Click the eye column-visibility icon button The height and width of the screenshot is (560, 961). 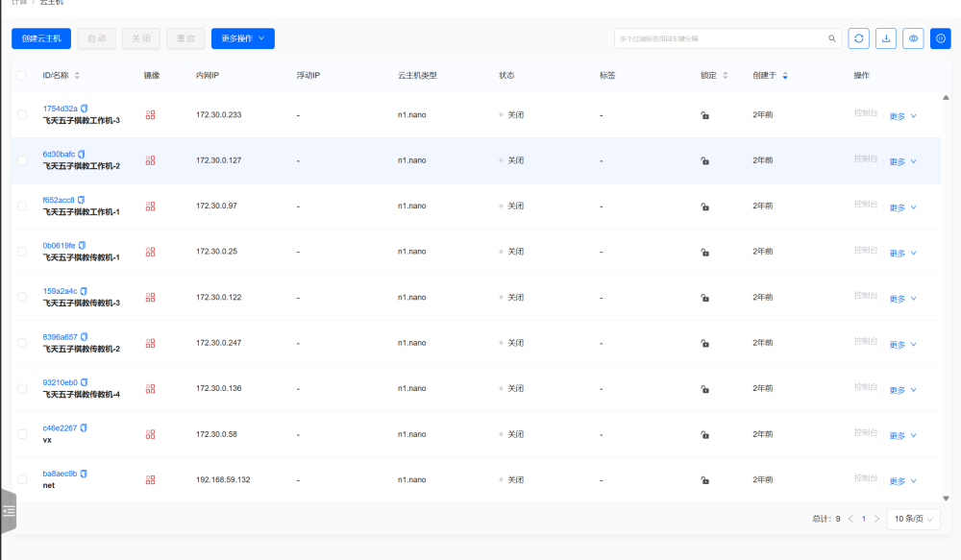(x=913, y=38)
